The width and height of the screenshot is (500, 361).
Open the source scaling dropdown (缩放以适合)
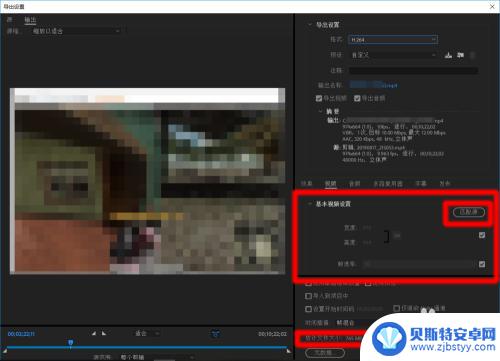tap(76, 31)
